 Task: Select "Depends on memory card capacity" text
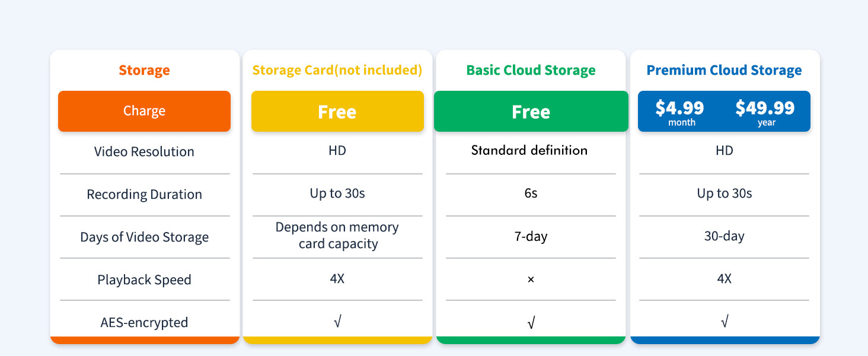tap(337, 236)
